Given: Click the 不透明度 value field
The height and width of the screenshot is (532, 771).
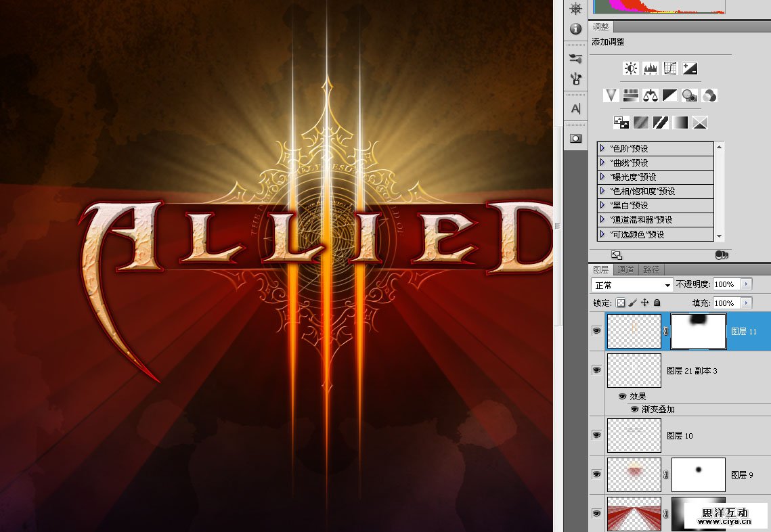Looking at the screenshot, I should click(727, 284).
